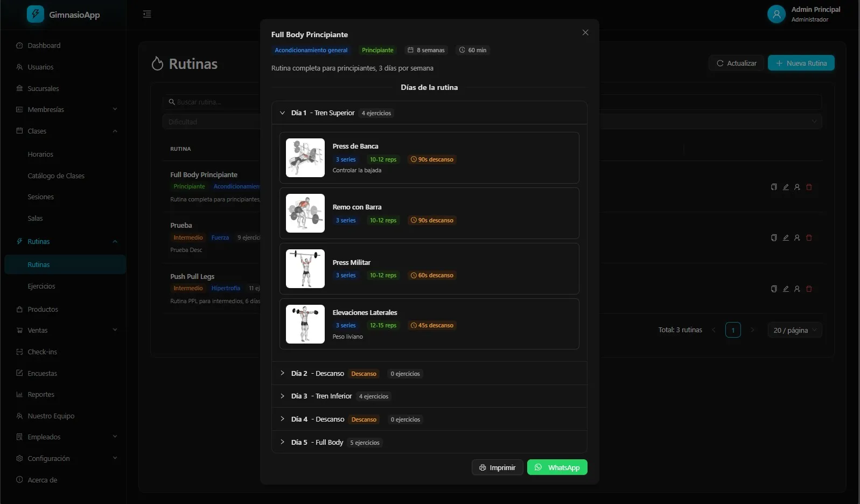Collapse the Rutinas sidebar group chevron

[115, 242]
